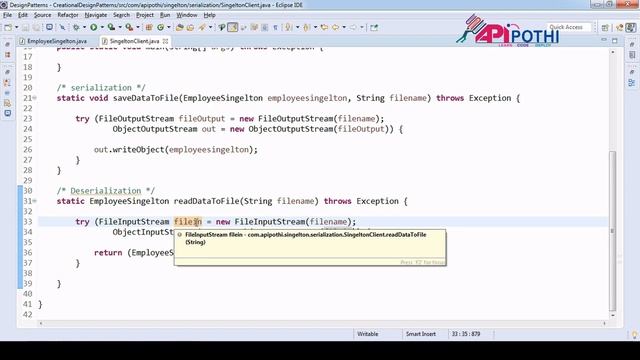Select the active Java perspective button
This screenshot has width=640, height=360.
pos(631,27)
